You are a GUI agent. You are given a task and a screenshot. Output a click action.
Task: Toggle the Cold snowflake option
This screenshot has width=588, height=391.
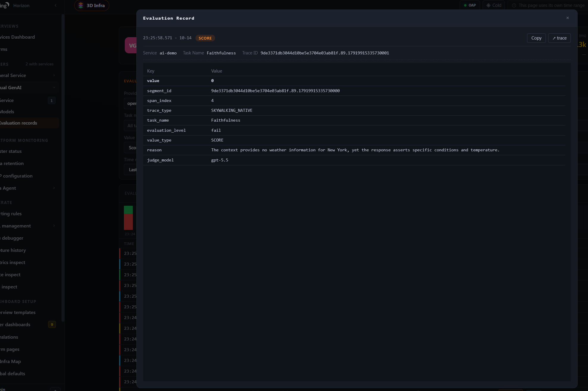(494, 5)
